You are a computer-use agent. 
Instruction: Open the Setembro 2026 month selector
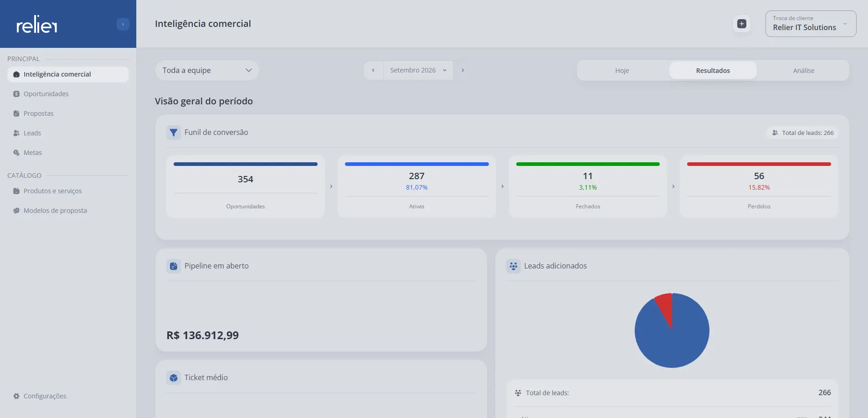tap(418, 70)
